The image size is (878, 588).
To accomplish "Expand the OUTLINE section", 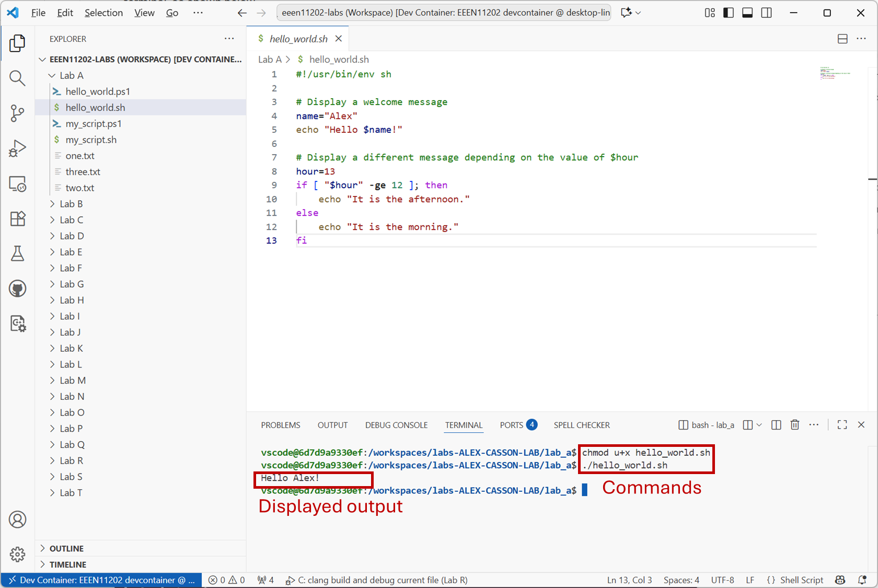I will coord(66,548).
